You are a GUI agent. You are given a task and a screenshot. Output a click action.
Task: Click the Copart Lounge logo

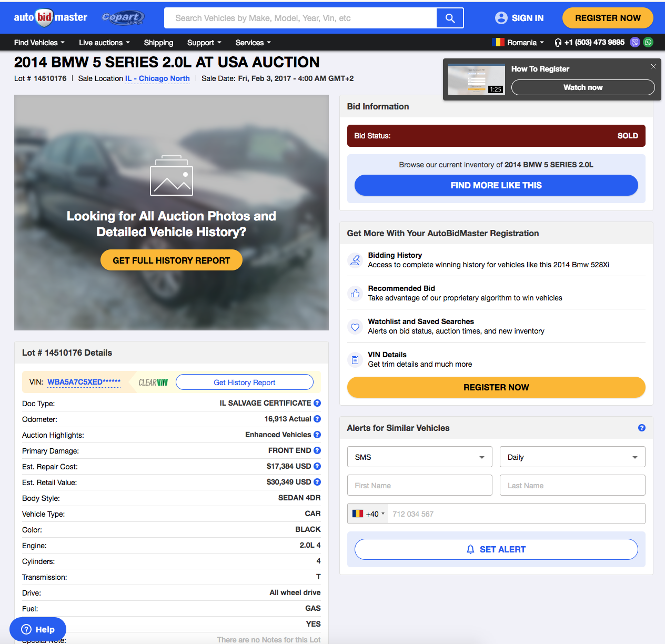coord(123,17)
